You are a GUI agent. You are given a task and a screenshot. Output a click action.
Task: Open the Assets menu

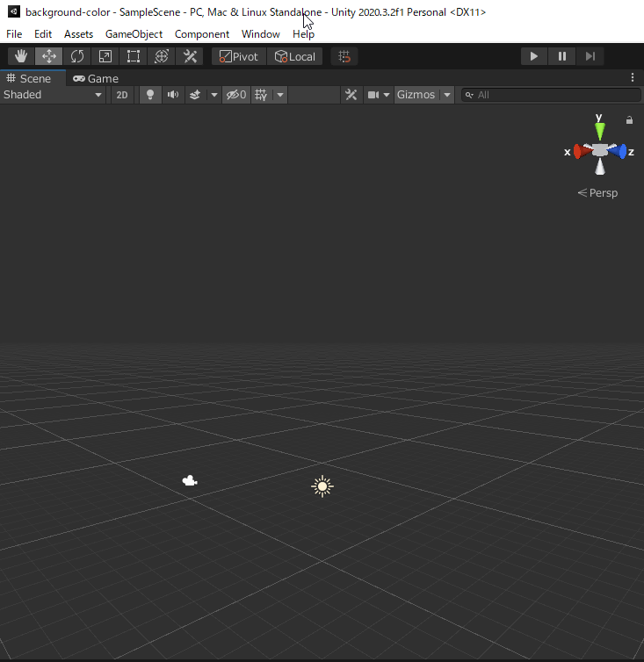click(x=78, y=33)
